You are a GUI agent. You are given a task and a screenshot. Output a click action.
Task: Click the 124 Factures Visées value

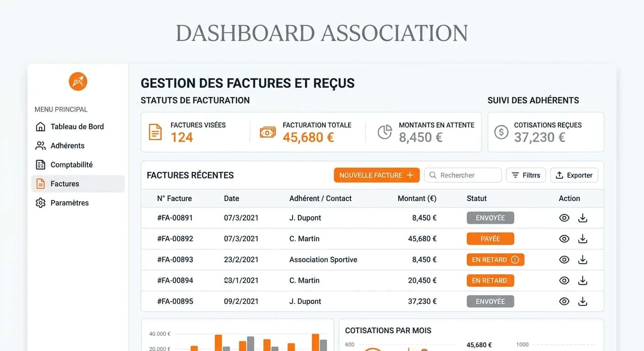tap(182, 137)
